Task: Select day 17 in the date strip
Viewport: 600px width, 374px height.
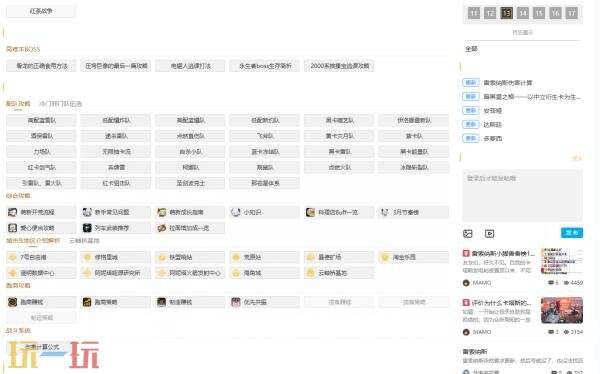Action: pos(571,13)
